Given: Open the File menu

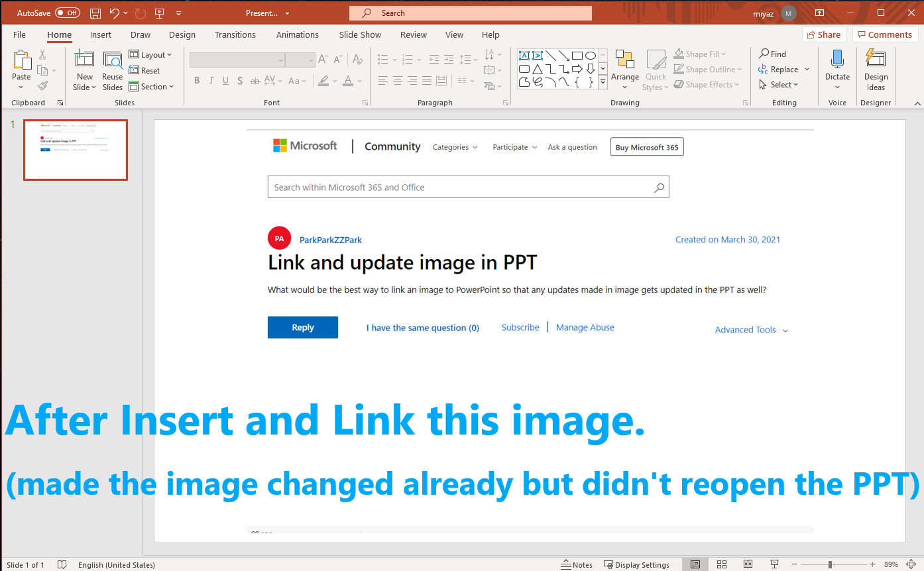Looking at the screenshot, I should pyautogui.click(x=20, y=35).
